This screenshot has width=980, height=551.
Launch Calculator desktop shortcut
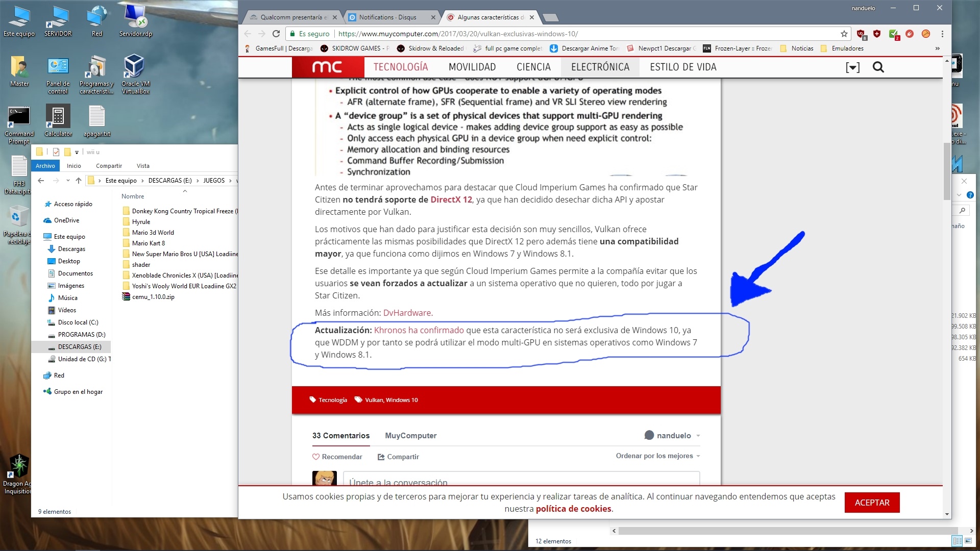tap(58, 121)
